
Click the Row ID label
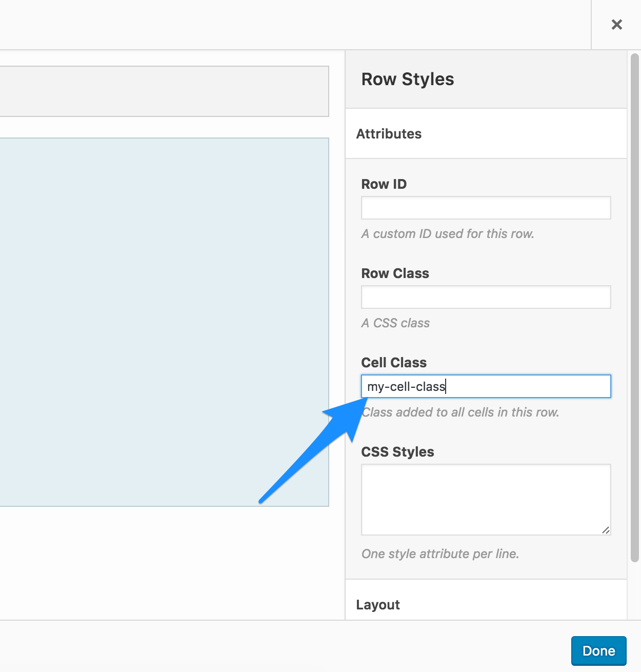384,184
